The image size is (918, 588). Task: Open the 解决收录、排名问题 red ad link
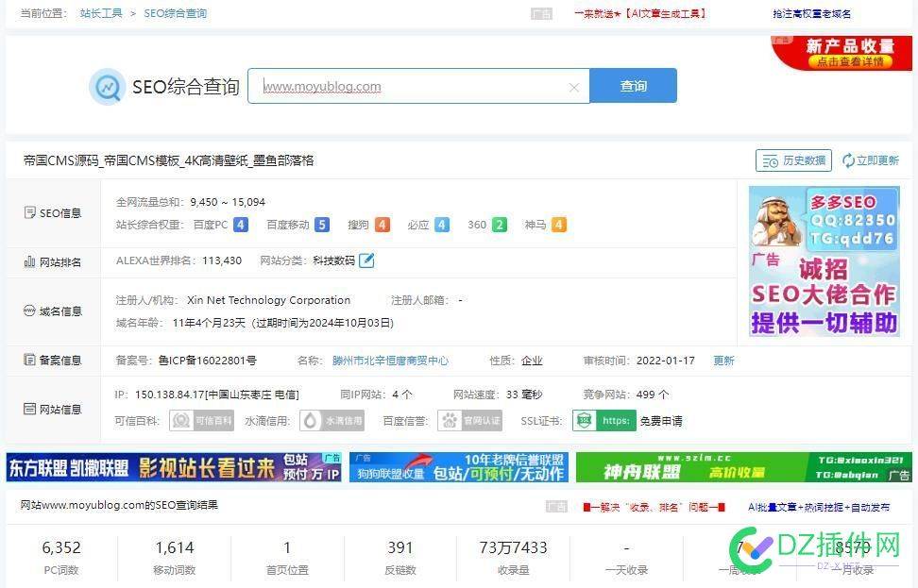pos(654,507)
